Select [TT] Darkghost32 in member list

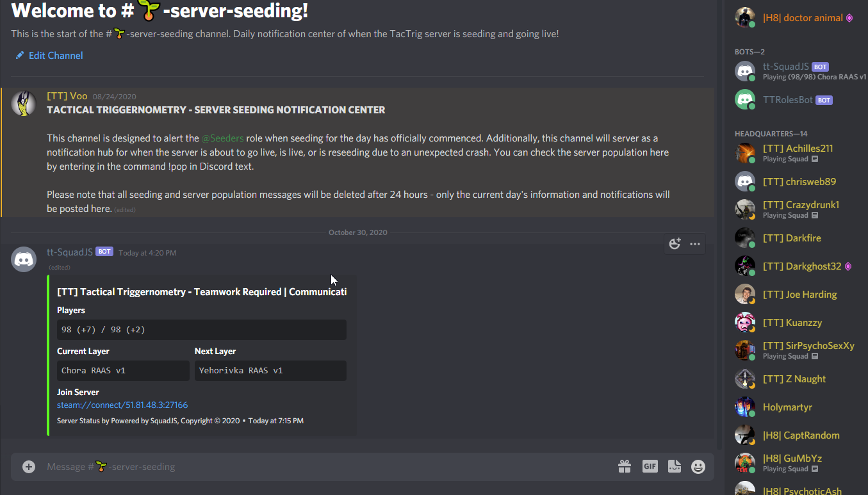(x=799, y=266)
